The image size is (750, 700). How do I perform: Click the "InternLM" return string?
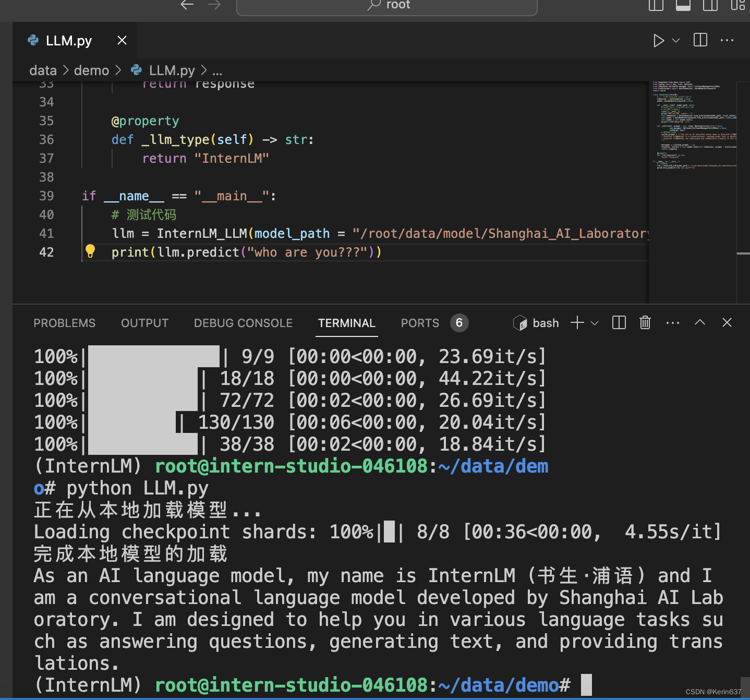(x=232, y=159)
